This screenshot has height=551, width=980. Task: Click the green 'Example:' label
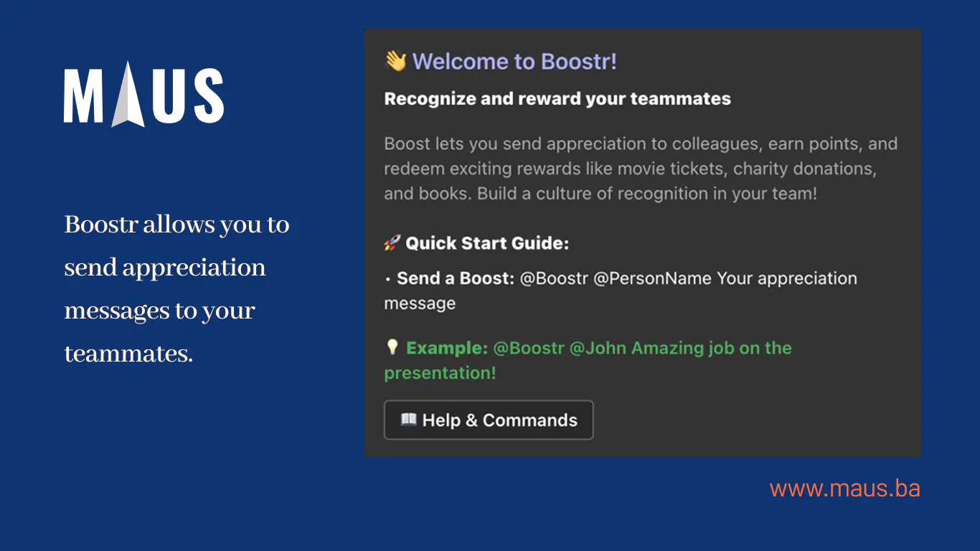point(447,348)
